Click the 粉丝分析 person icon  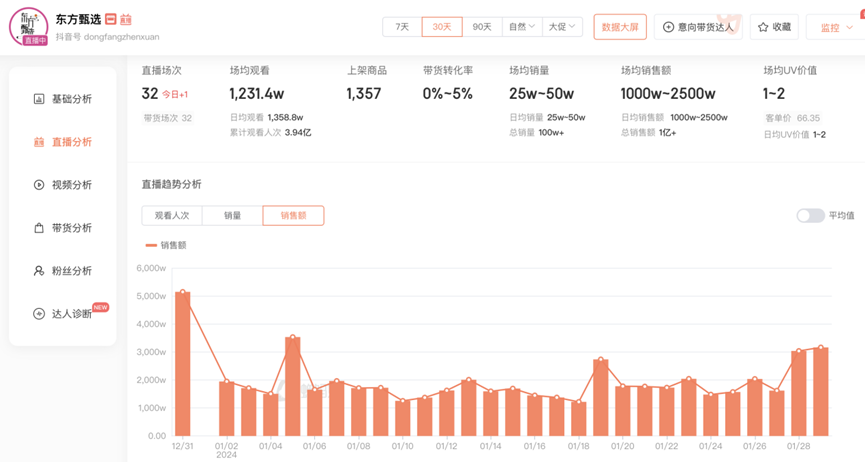[x=39, y=271]
